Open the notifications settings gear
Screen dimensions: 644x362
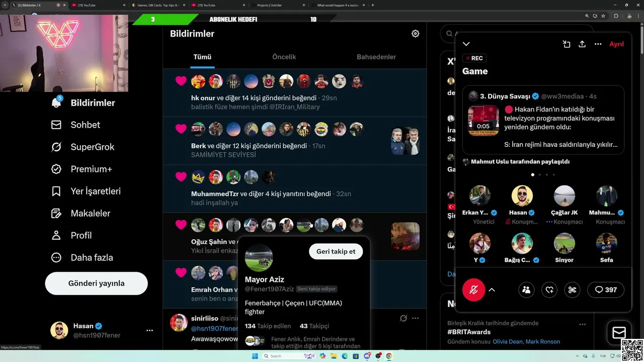415,34
